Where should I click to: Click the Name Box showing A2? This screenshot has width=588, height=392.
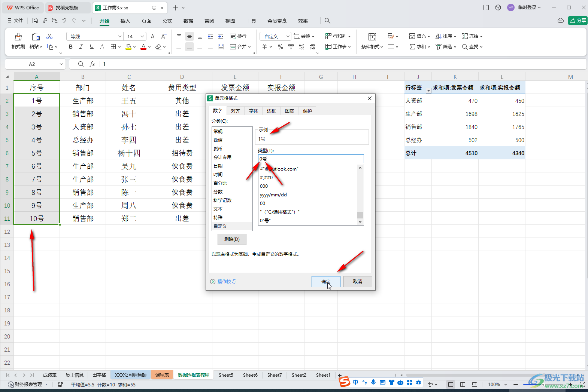pos(32,64)
